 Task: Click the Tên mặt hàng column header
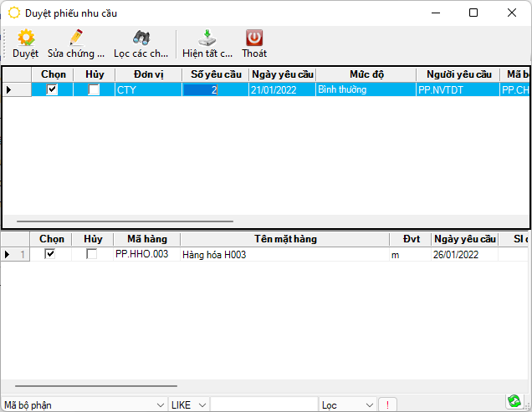285,239
